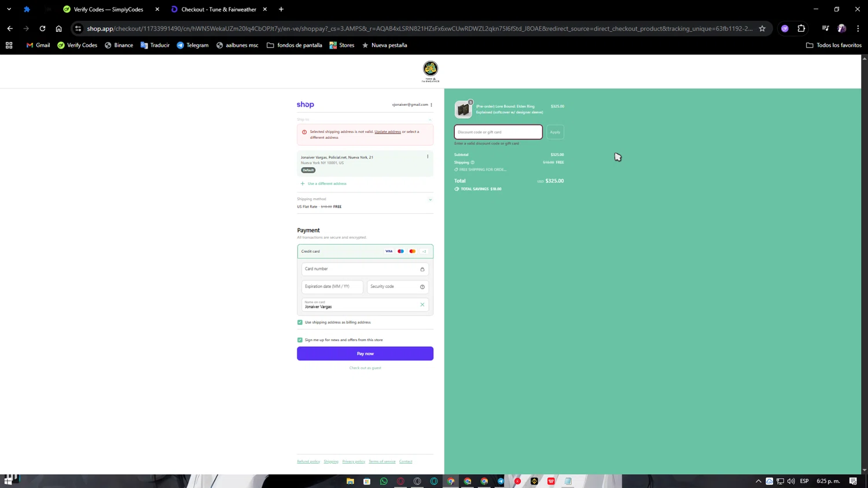The height and width of the screenshot is (488, 868).
Task: Open the Chrome profile avatar
Action: (842, 28)
